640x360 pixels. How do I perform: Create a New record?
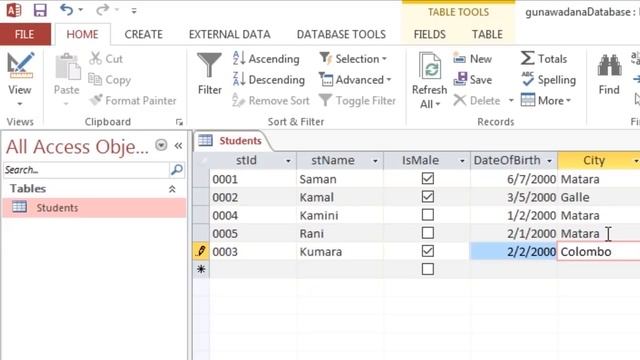click(x=473, y=59)
